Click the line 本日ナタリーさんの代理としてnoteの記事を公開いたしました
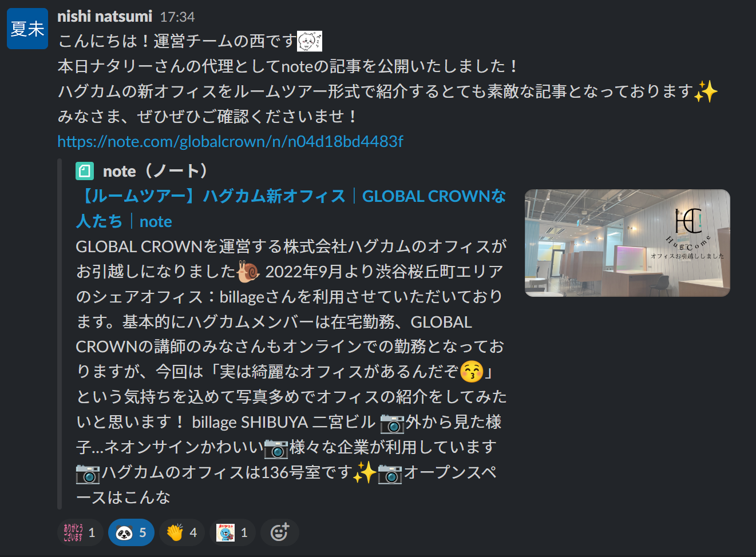Screen dimensions: 756x557 (x=287, y=66)
